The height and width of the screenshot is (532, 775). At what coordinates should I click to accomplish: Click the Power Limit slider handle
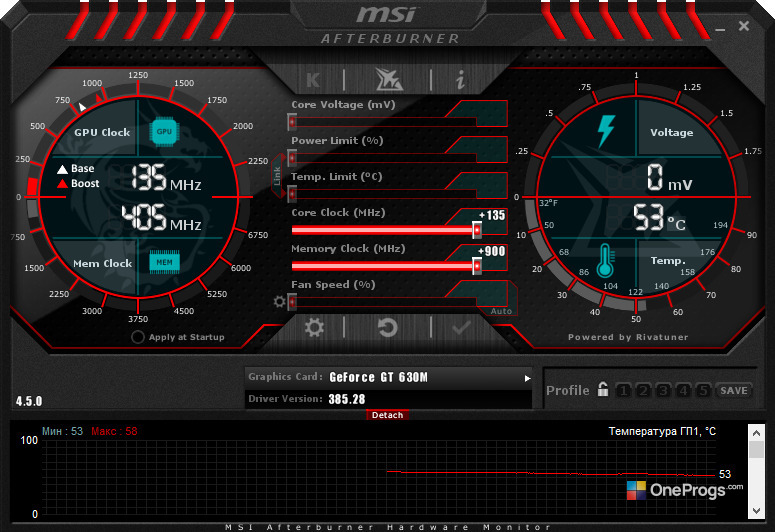[292, 158]
